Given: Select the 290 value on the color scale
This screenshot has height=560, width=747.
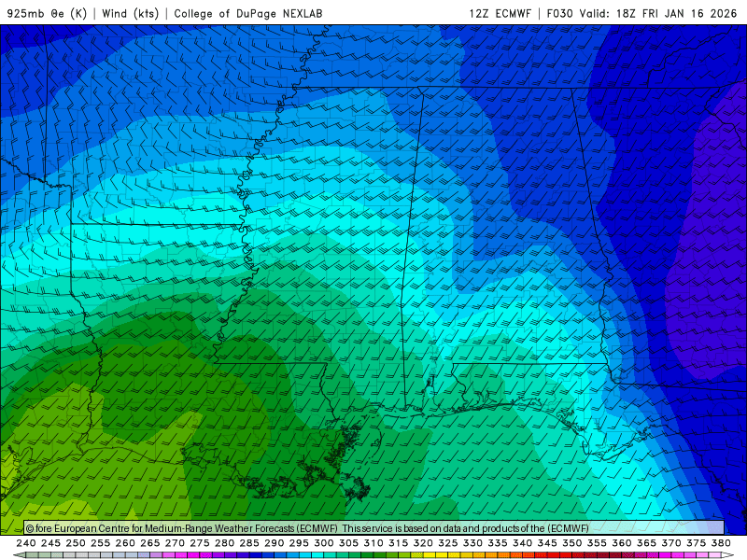Looking at the screenshot, I should click(275, 543).
